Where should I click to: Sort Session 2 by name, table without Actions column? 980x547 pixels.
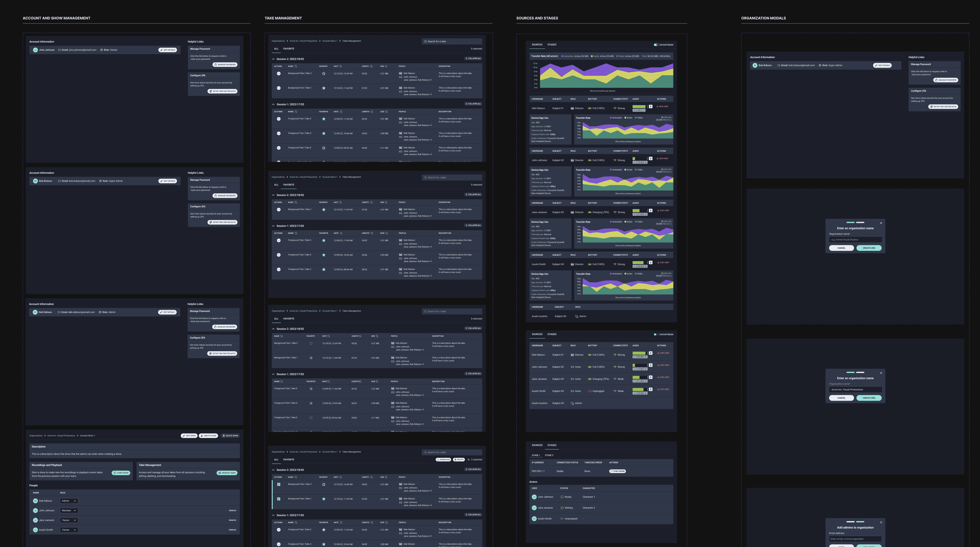point(281,336)
